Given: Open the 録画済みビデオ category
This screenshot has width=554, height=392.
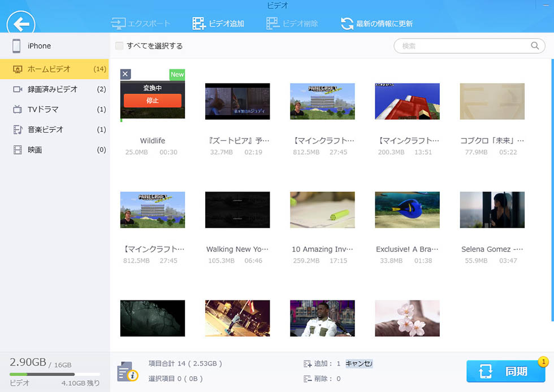Looking at the screenshot, I should click(x=54, y=89).
